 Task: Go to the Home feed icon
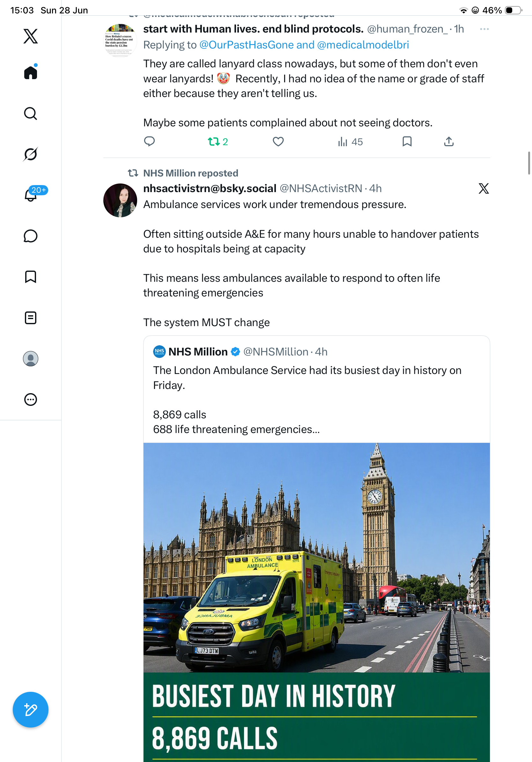point(31,72)
